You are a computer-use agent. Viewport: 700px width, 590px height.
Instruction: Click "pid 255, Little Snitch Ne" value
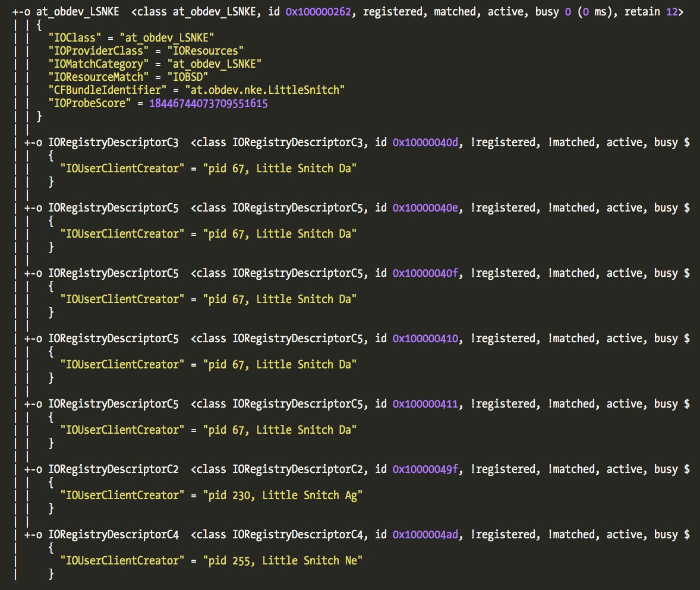pyautogui.click(x=282, y=560)
